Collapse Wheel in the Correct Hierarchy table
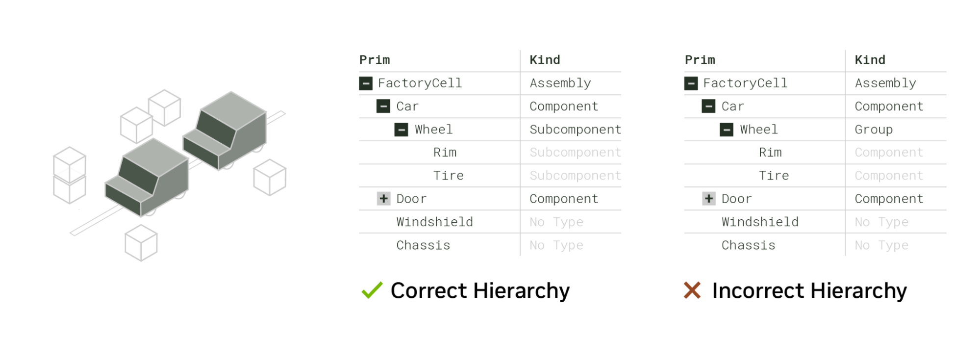Screen dimensions: 980x340 402,130
